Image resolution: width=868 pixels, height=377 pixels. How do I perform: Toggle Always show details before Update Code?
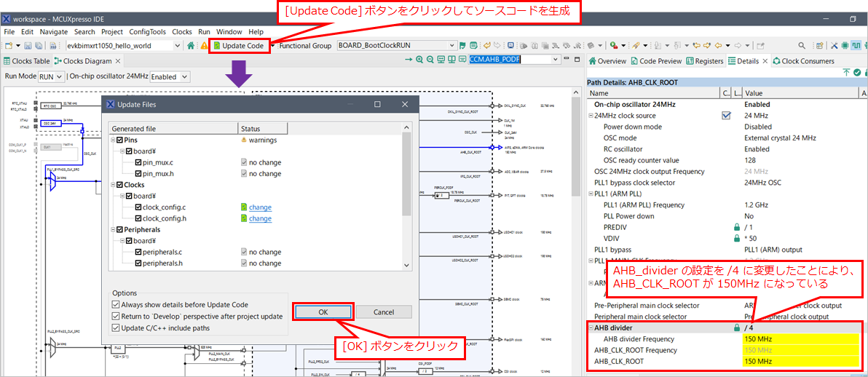[x=115, y=304]
